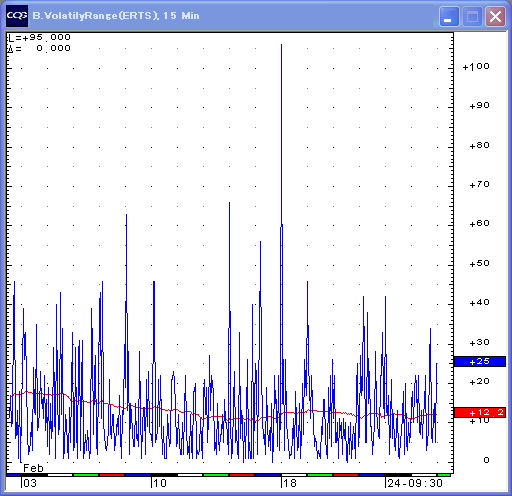Click the L=+95.000 readout label
Viewport: 512px width, 496px height.
(x=39, y=37)
